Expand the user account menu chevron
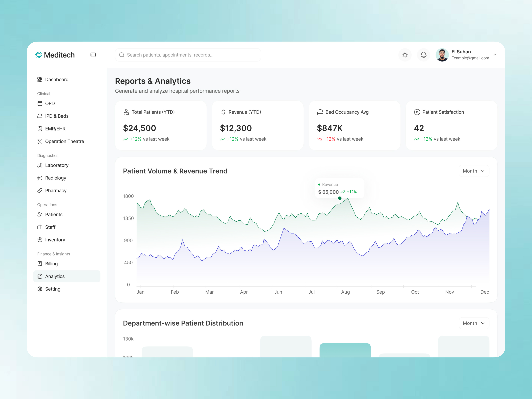The width and height of the screenshot is (532, 399). [x=495, y=55]
